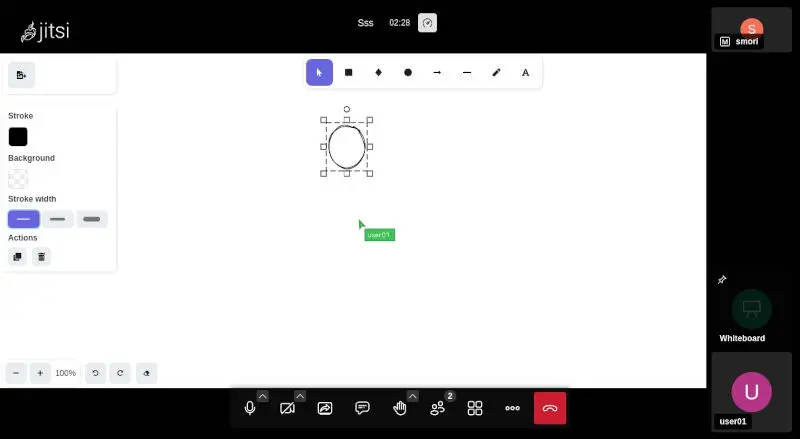Screen dimensions: 800x439
Task: Delete the selected shape with trash icon
Action: tap(41, 257)
